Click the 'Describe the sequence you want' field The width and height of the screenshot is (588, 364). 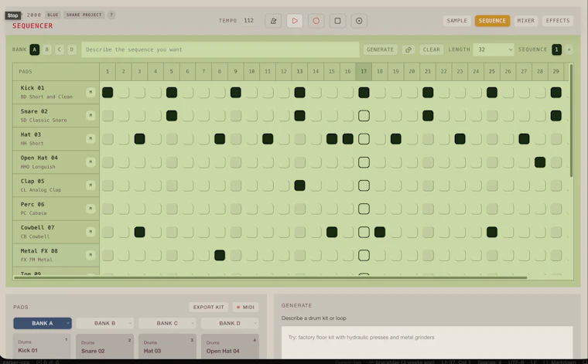click(x=220, y=49)
